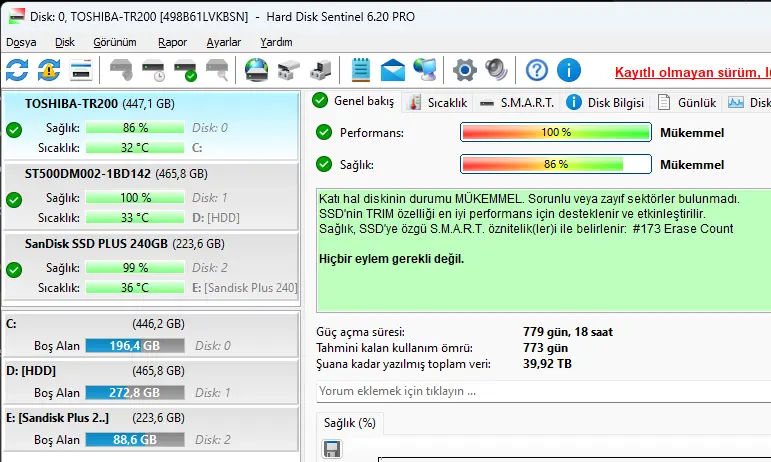Click the save floppy icon under Sağlık (%)
The width and height of the screenshot is (771, 462).
click(x=332, y=449)
